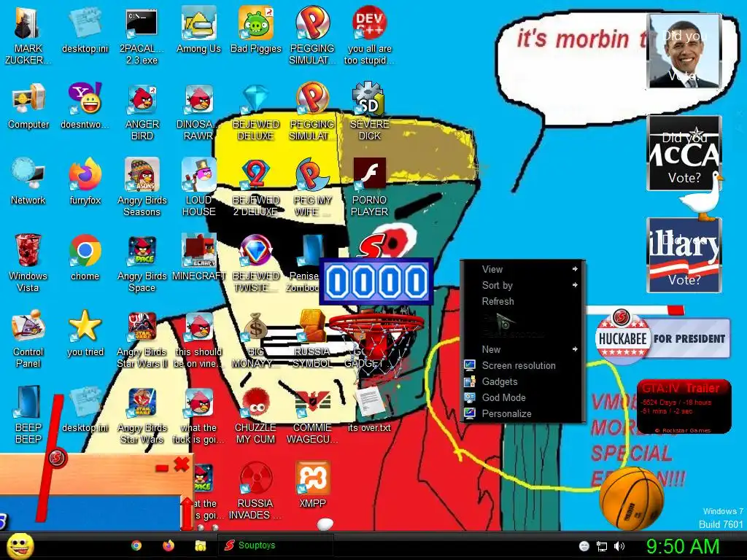
Task: Select the LOUD HOUSE icon
Action: tap(198, 187)
